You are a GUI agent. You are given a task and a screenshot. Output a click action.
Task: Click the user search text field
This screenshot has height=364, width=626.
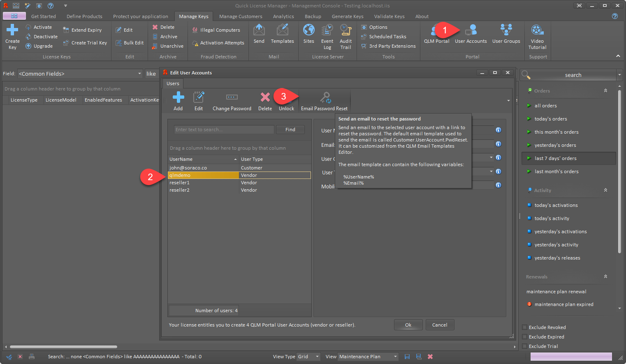pos(224,130)
